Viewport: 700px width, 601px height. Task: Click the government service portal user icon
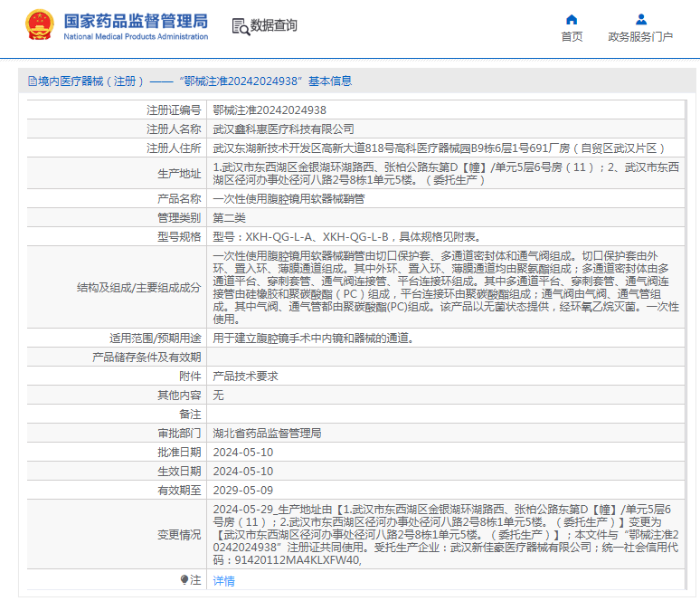point(641,19)
